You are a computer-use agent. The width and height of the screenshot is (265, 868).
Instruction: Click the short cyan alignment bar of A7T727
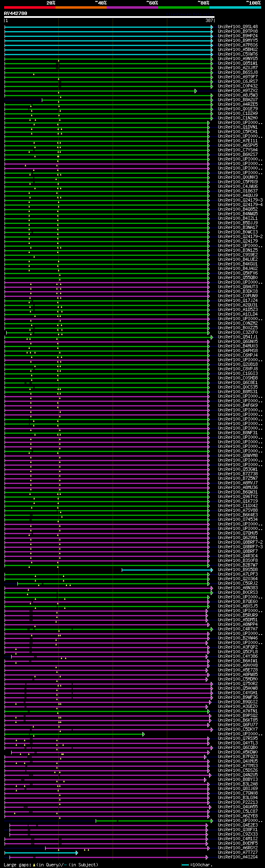(41, 853)
